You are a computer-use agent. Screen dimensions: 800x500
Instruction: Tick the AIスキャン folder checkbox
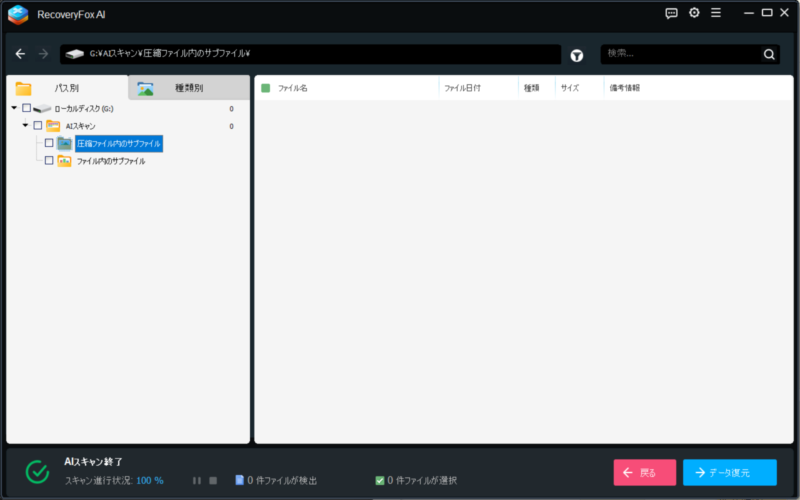[38, 126]
